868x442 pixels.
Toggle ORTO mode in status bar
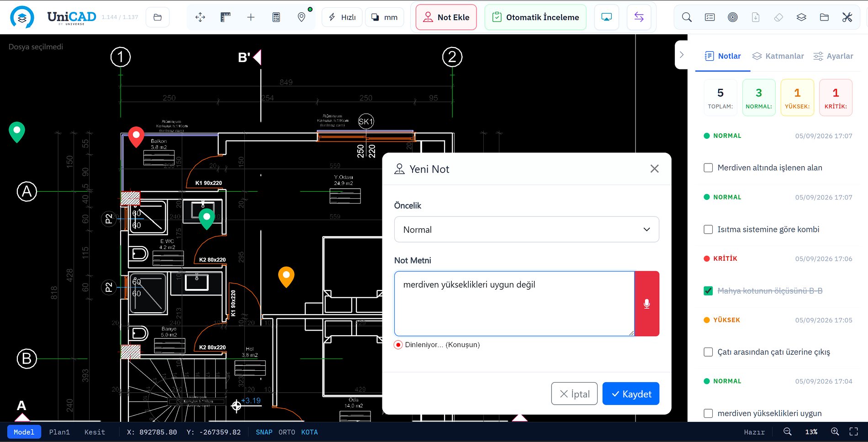pos(287,432)
